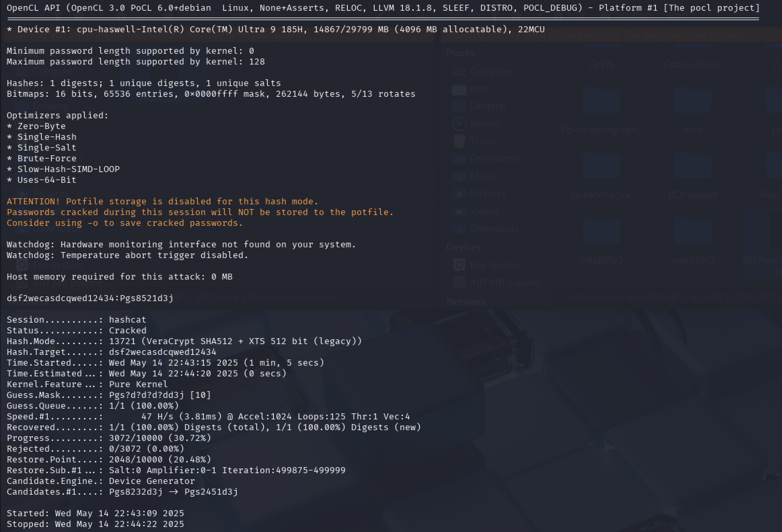Click the 'Bitmaps: 16 bits' line

211,94
